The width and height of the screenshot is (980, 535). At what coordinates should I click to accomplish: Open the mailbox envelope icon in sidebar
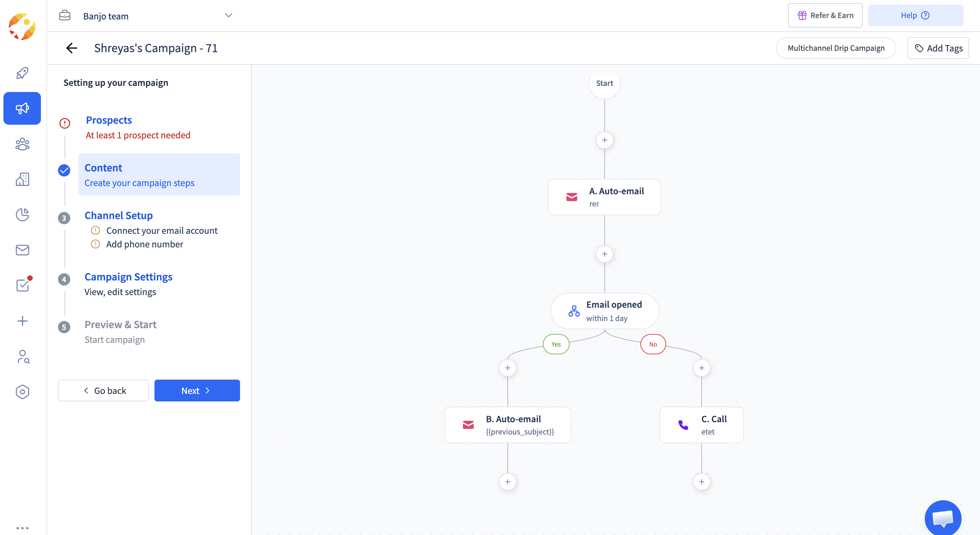click(x=23, y=250)
